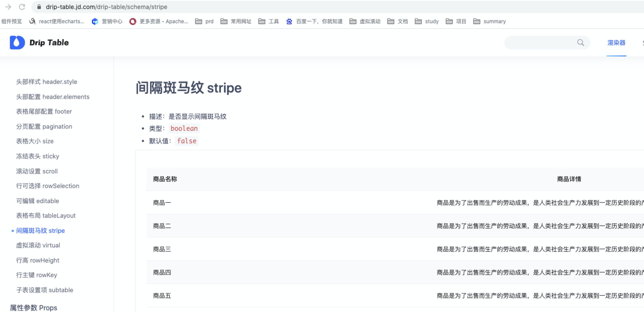This screenshot has width=644, height=312.
Task: Select 属性参数 Props in the sidebar
Action: [x=34, y=307]
